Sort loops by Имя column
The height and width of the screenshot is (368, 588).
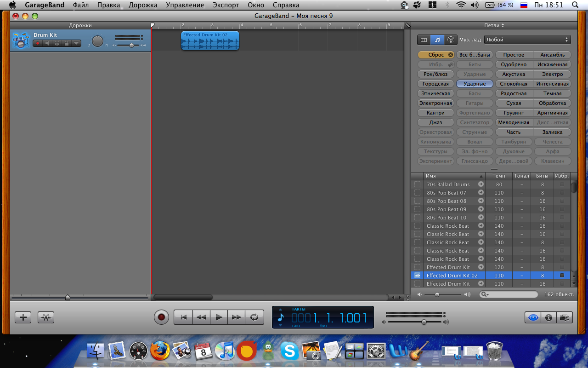pyautogui.click(x=454, y=176)
